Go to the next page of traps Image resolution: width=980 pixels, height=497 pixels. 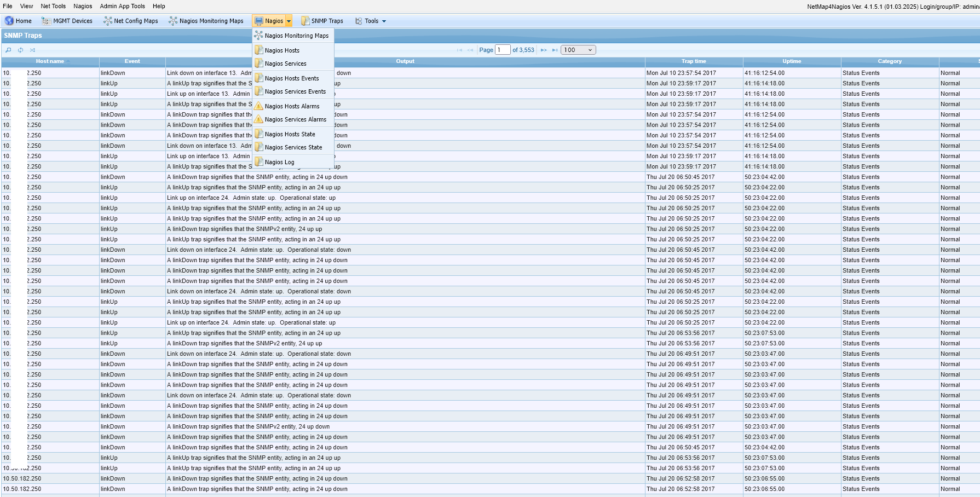tap(544, 50)
